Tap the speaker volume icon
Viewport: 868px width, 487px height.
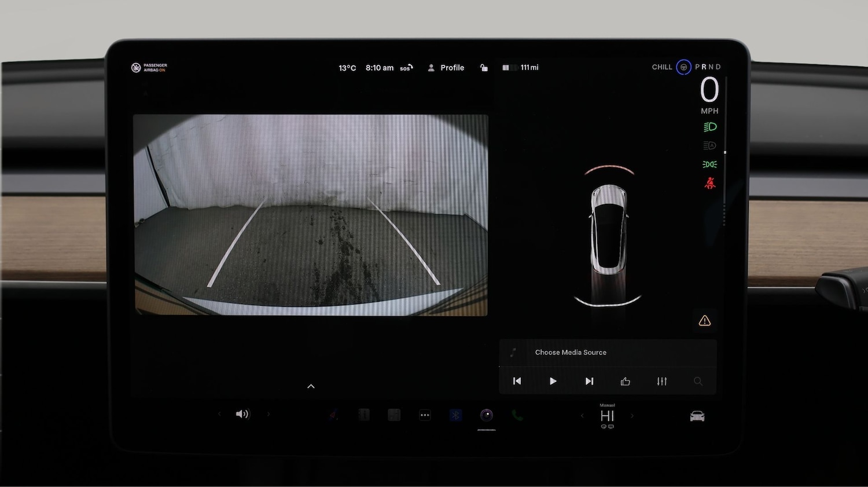[242, 413]
